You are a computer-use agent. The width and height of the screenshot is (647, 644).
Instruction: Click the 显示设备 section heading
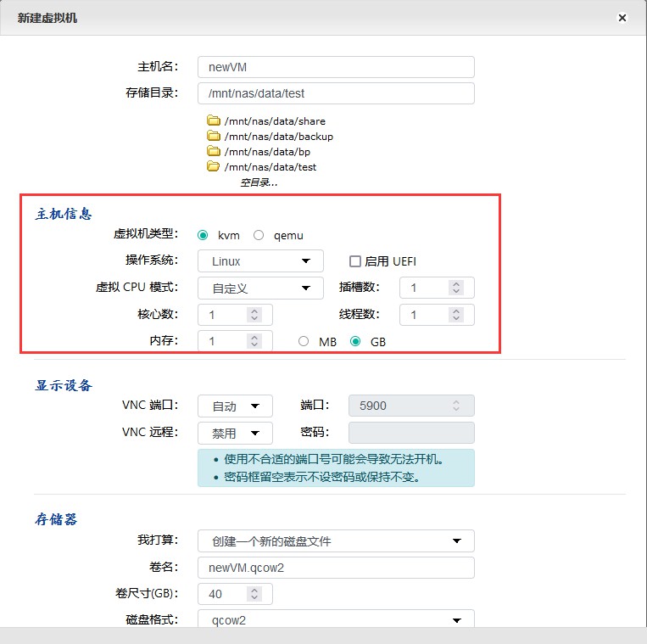point(64,385)
